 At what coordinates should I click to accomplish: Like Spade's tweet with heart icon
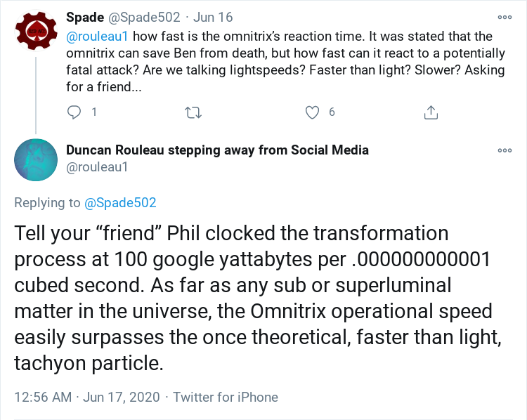point(313,112)
